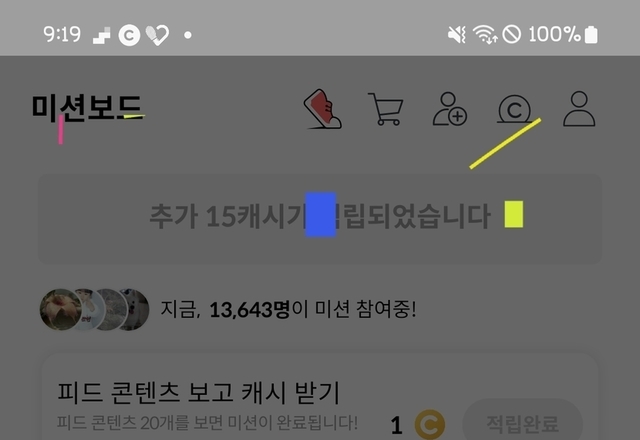Image resolution: width=640 pixels, height=440 pixels.
Task: Click the third participant avatar thumbnail
Action: coord(110,309)
